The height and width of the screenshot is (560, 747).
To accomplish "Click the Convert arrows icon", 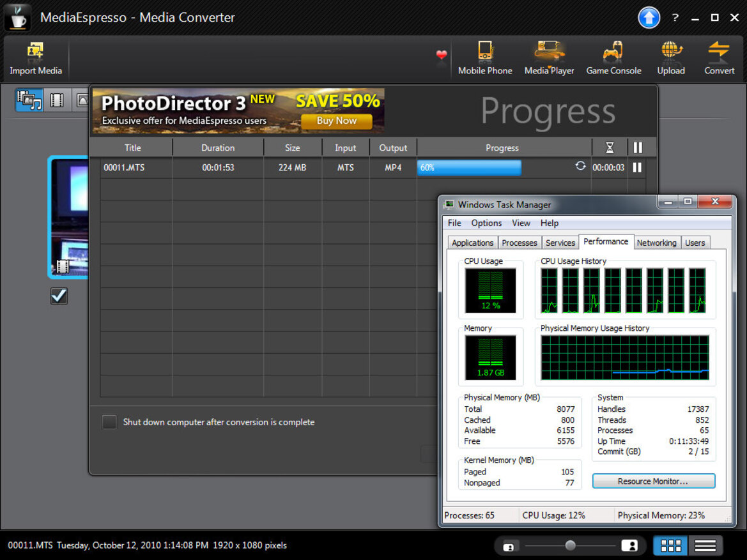I will (719, 50).
